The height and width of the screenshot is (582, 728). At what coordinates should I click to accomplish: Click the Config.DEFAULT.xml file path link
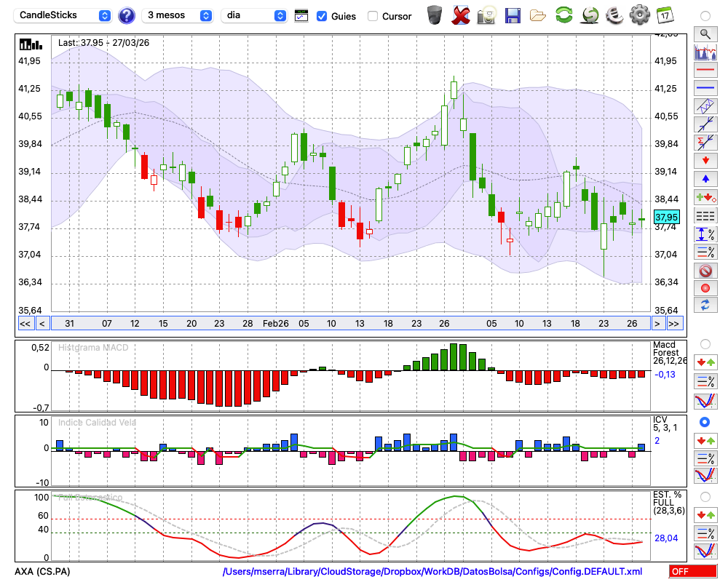[x=432, y=572]
